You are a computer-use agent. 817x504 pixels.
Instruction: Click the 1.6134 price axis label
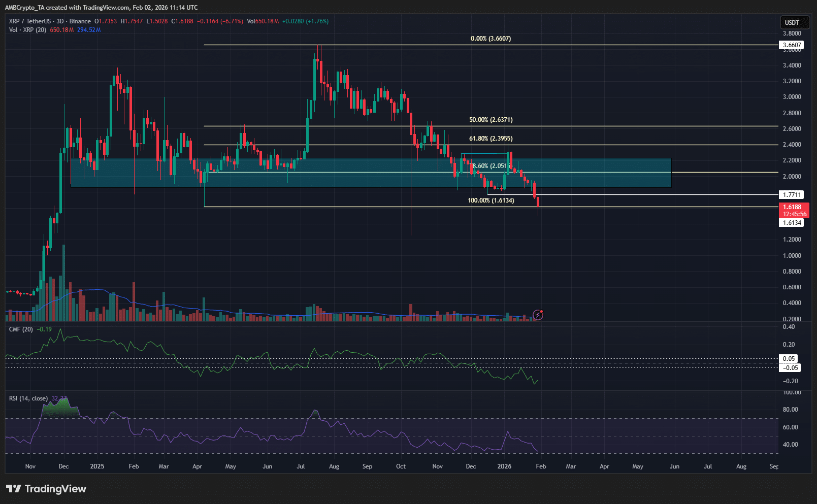point(792,223)
